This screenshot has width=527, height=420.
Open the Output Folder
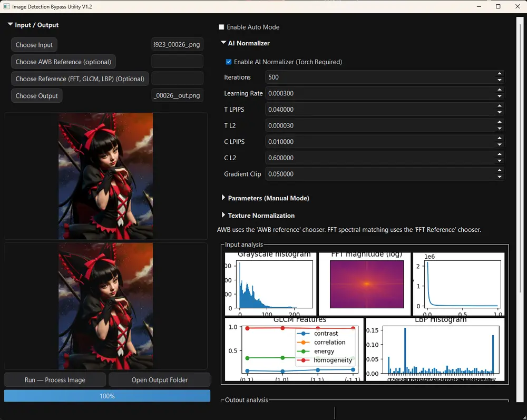point(160,379)
